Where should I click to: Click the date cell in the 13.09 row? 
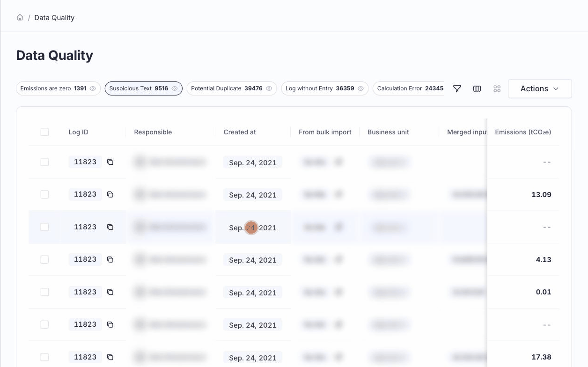253,195
